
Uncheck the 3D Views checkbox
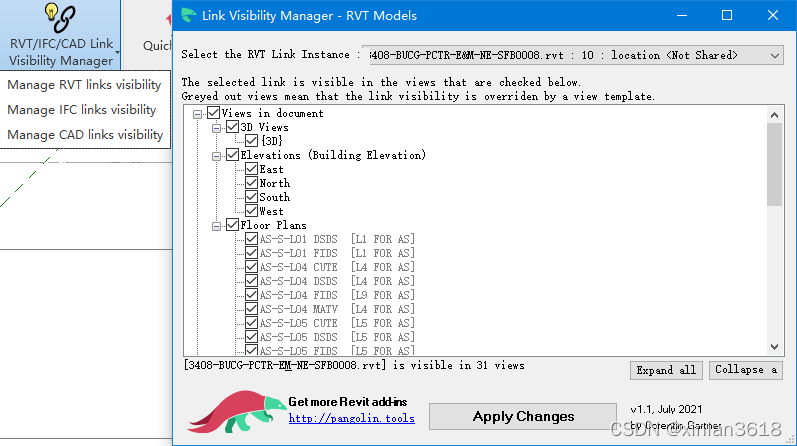click(232, 127)
